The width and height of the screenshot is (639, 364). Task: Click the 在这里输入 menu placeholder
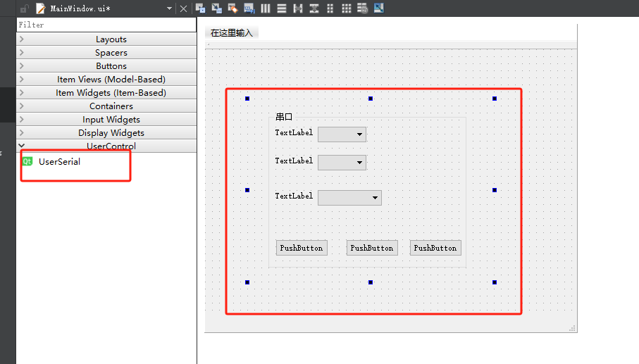232,33
